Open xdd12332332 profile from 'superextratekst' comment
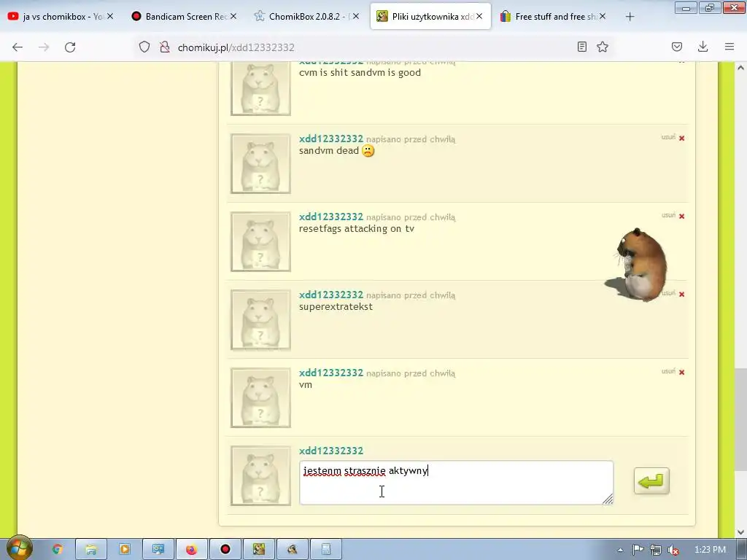747x560 pixels. [331, 295]
